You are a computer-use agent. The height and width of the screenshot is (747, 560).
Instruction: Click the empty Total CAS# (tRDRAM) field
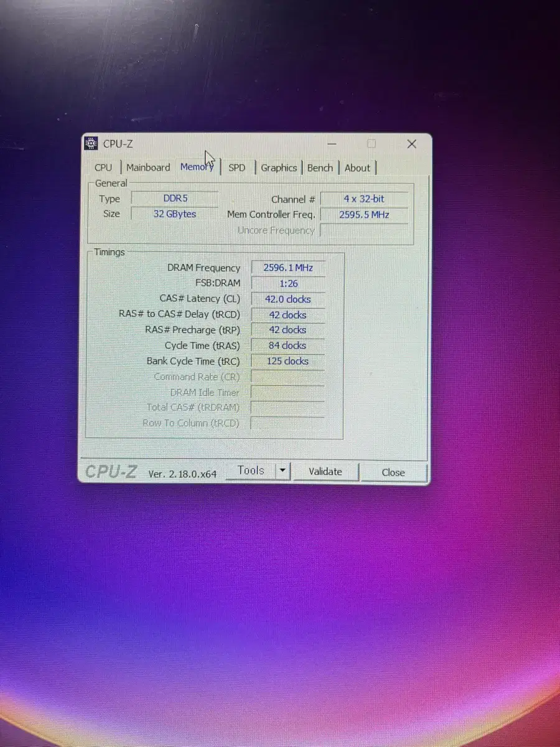pos(288,408)
